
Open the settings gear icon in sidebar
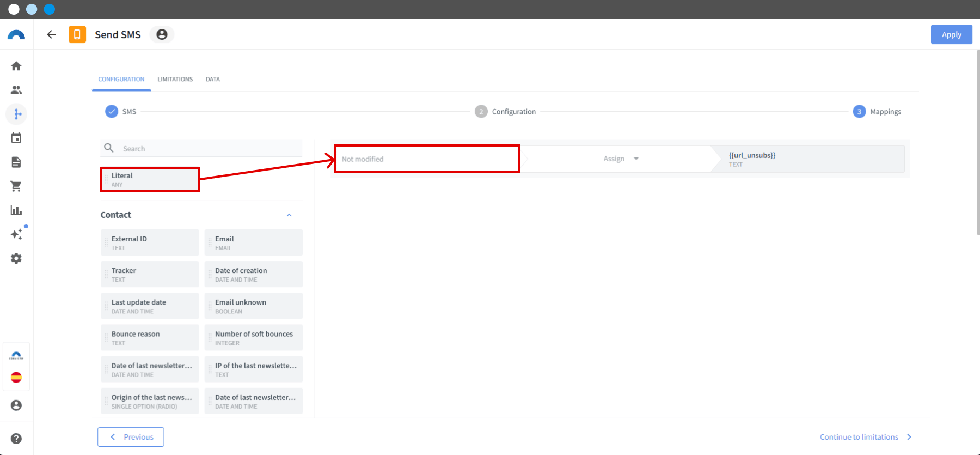click(x=16, y=258)
